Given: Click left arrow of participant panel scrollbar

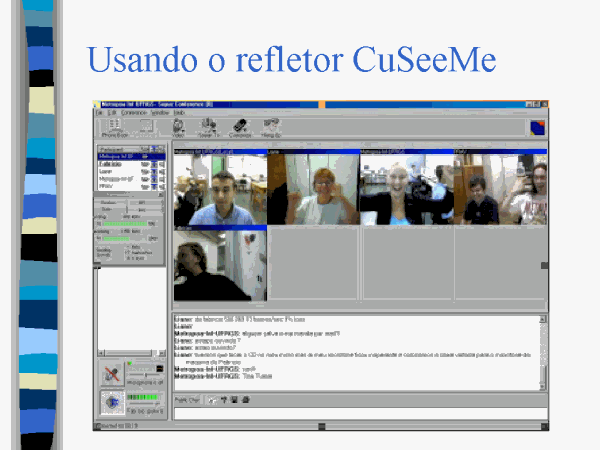Looking at the screenshot, I should coord(101,353).
